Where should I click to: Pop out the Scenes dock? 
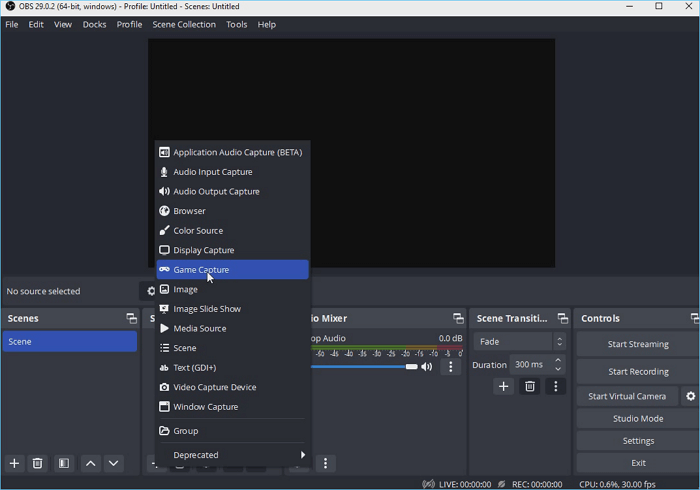point(131,318)
